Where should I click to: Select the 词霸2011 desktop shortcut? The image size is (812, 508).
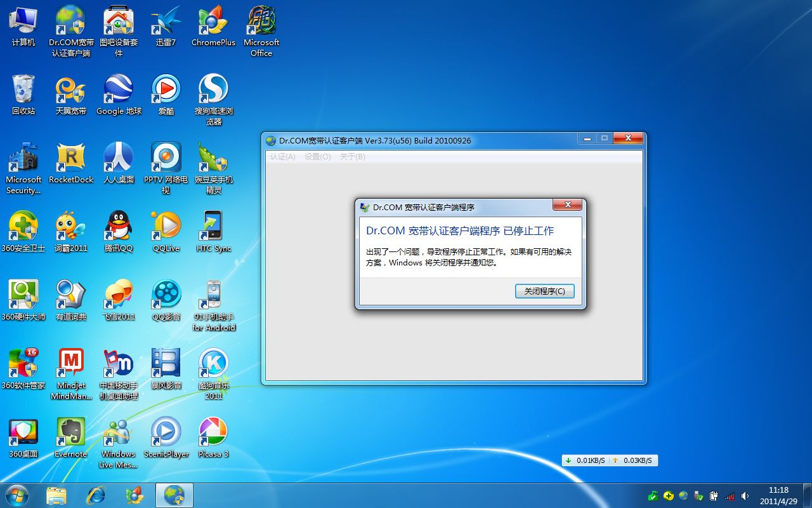[x=71, y=232]
